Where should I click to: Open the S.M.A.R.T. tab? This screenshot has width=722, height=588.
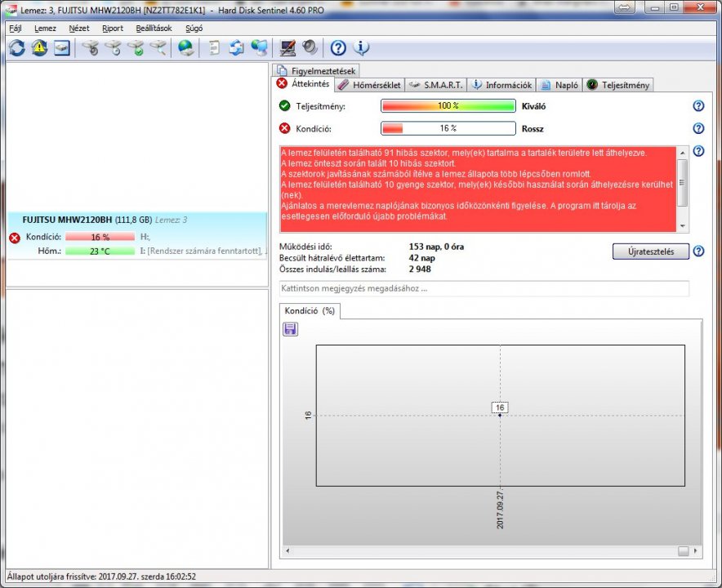pyautogui.click(x=436, y=85)
